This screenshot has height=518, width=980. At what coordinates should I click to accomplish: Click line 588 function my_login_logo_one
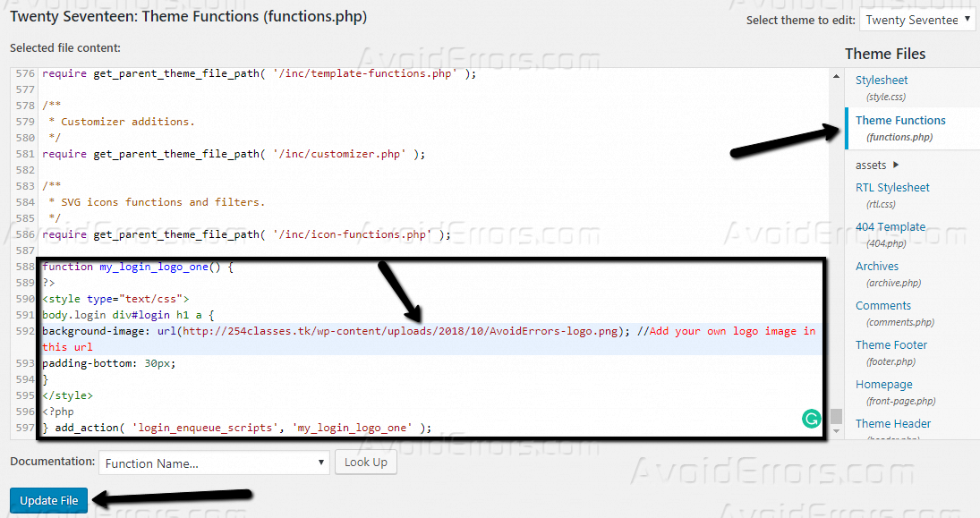pos(137,267)
